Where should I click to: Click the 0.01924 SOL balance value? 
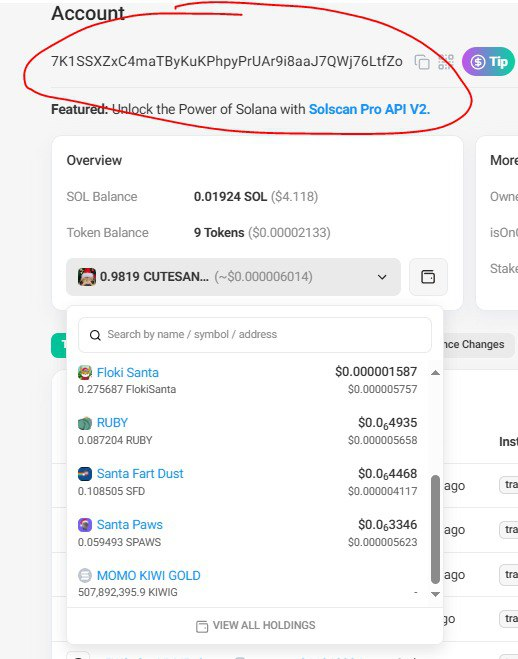coord(230,197)
